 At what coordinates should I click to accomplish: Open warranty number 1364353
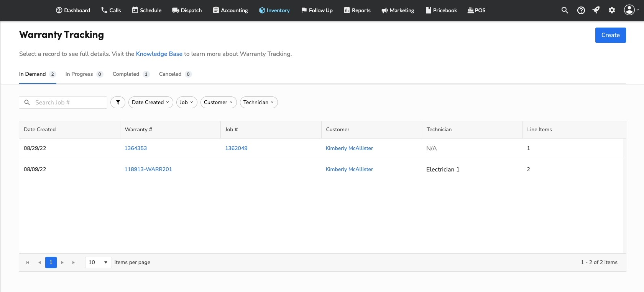[x=136, y=148]
